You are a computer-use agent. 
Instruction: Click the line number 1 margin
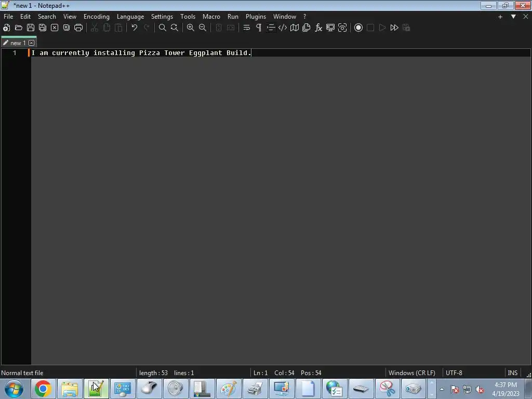point(15,53)
